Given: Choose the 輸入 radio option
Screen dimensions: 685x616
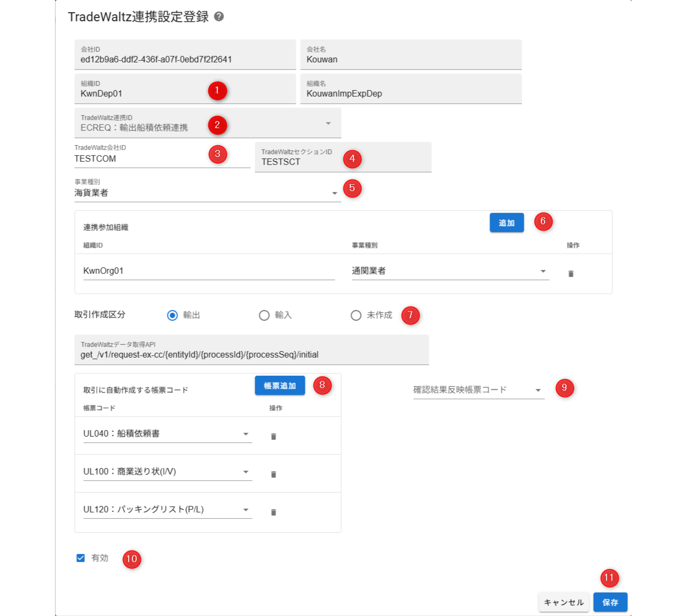Looking at the screenshot, I should click(x=264, y=315).
